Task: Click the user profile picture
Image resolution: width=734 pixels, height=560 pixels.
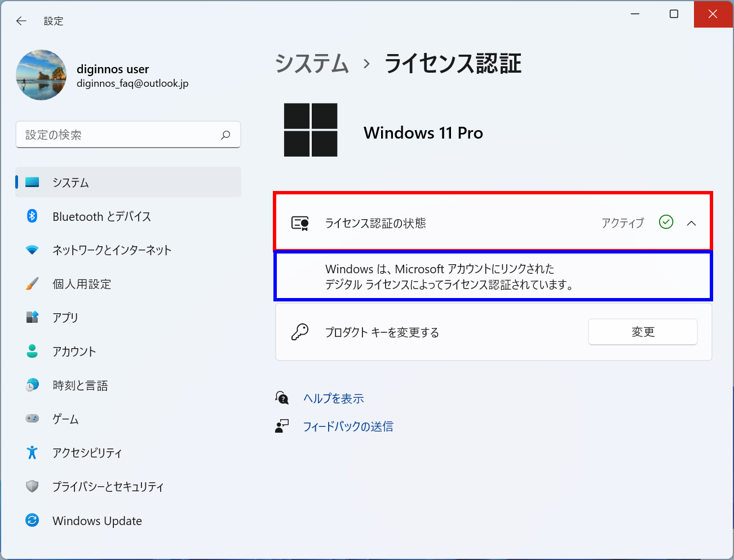Action: [x=41, y=75]
